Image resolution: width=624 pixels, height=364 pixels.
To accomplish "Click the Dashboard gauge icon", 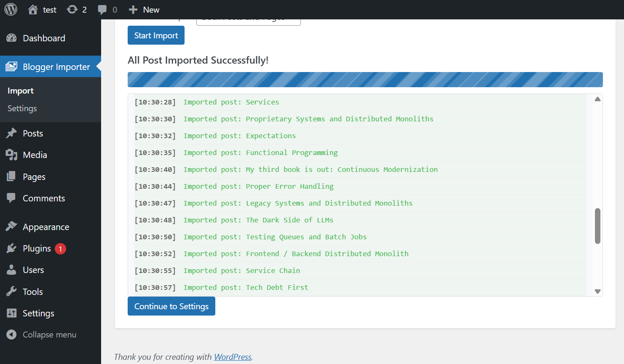I will click(x=11, y=38).
